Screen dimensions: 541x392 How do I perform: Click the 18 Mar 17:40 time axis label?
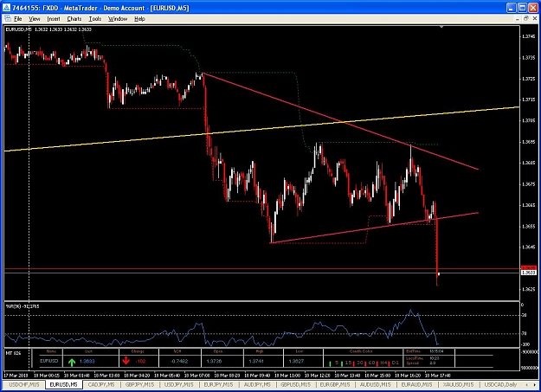tap(438, 375)
